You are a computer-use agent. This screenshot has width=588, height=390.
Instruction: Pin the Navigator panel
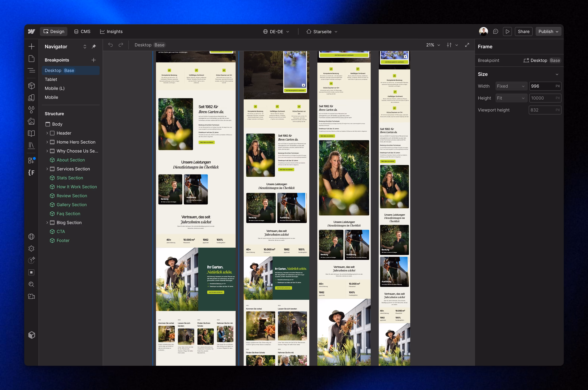click(x=94, y=46)
